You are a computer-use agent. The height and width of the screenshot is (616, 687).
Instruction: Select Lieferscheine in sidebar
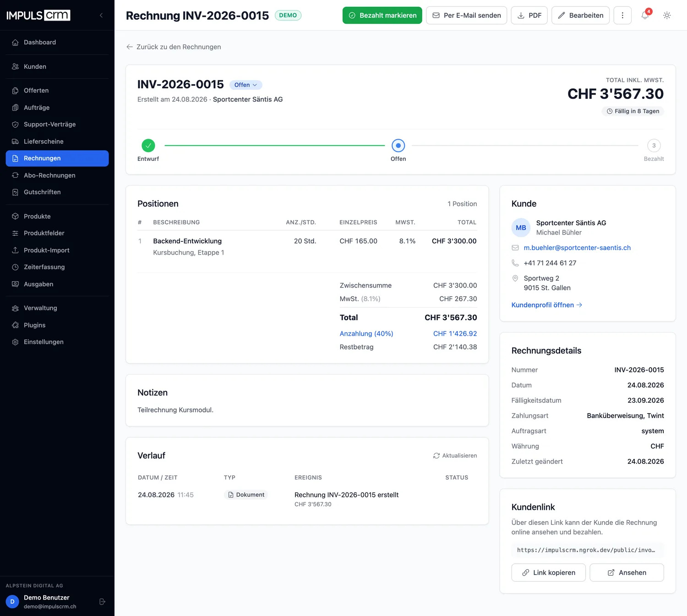click(57, 142)
